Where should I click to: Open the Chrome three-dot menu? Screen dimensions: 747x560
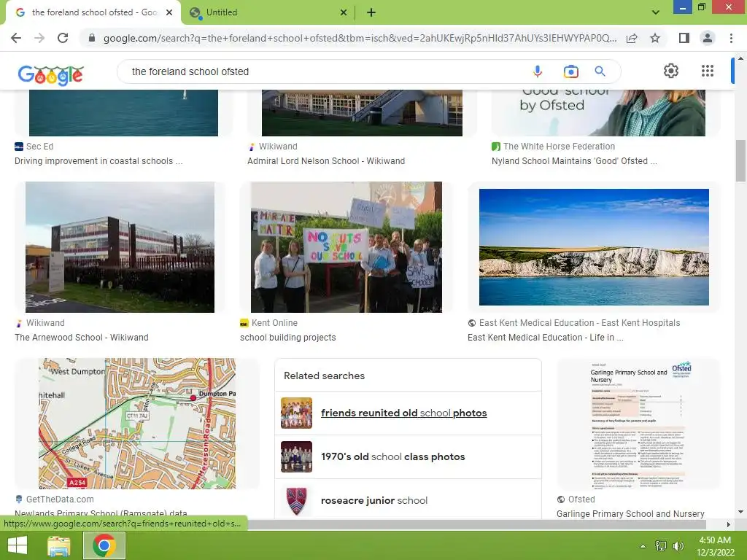731,38
